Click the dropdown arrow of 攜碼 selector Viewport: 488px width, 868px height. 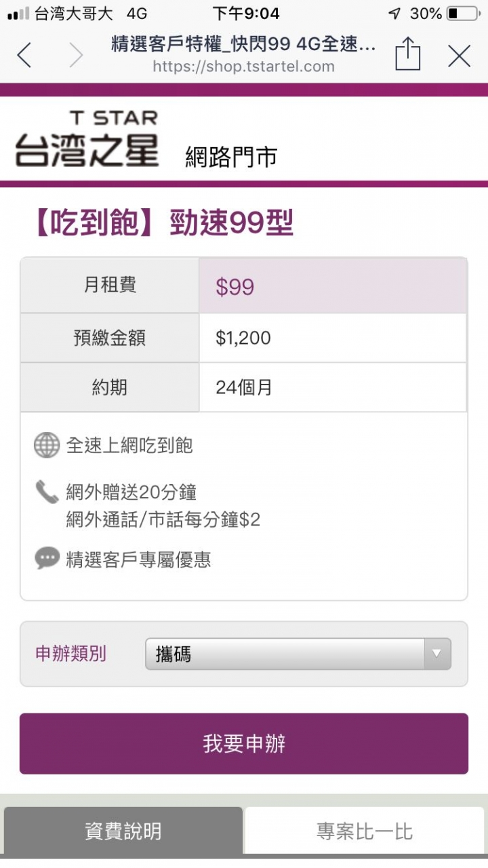pos(437,654)
